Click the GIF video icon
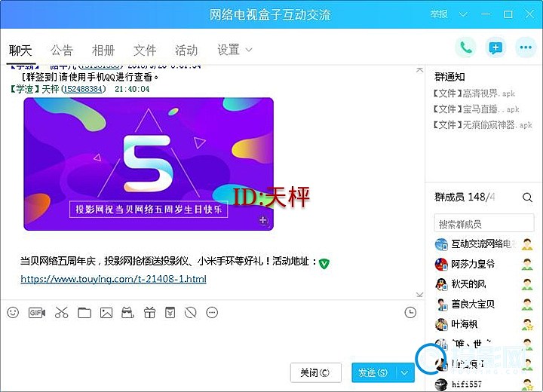 click(37, 312)
